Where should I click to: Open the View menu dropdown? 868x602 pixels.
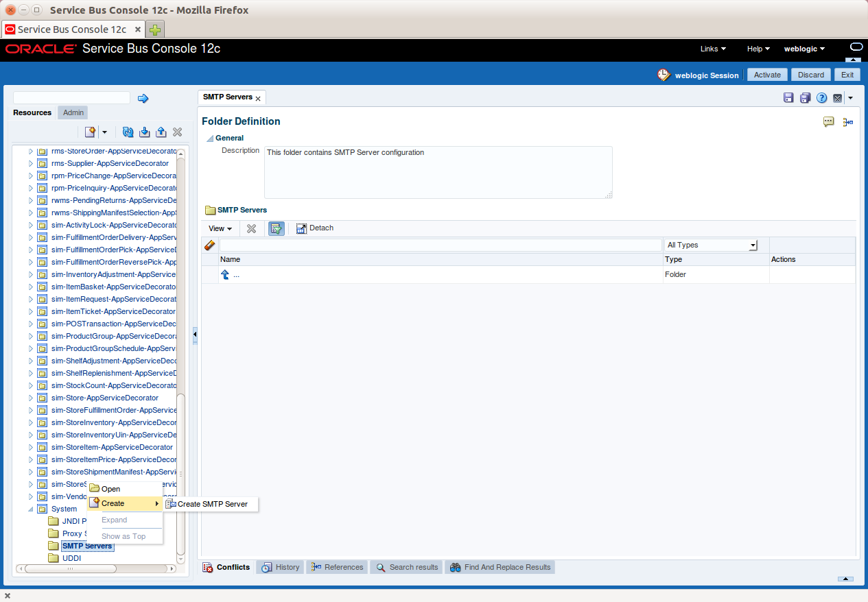pyautogui.click(x=220, y=228)
